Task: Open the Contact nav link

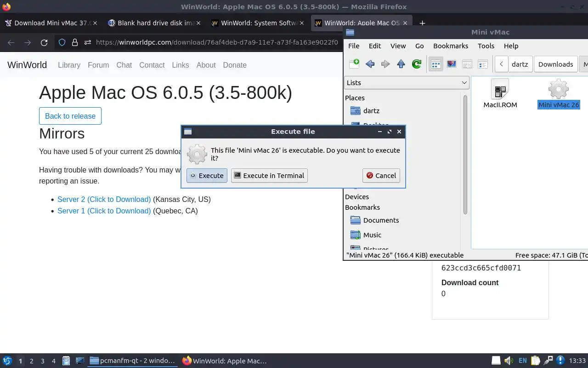Action: tap(152, 65)
